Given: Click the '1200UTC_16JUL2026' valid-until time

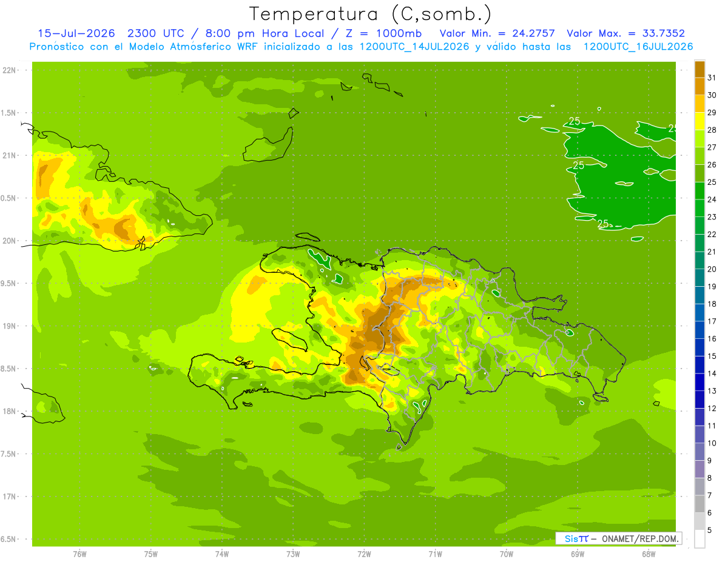Looking at the screenshot, I should (x=638, y=47).
